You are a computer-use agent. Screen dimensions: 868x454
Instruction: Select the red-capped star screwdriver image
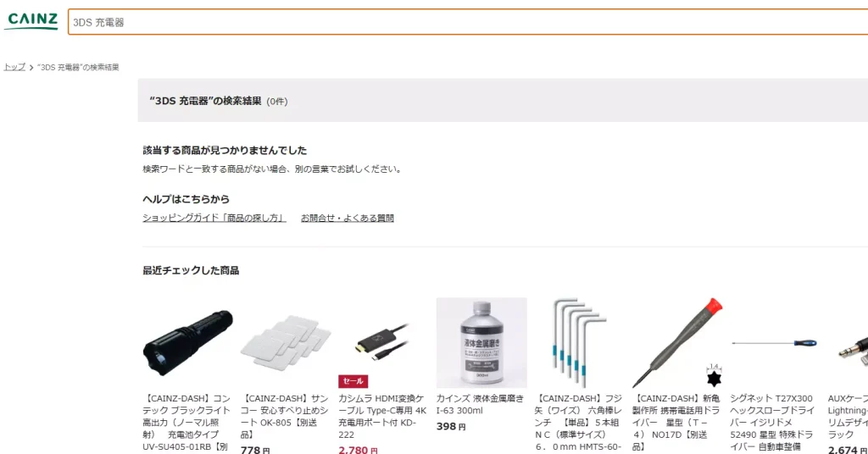677,343
